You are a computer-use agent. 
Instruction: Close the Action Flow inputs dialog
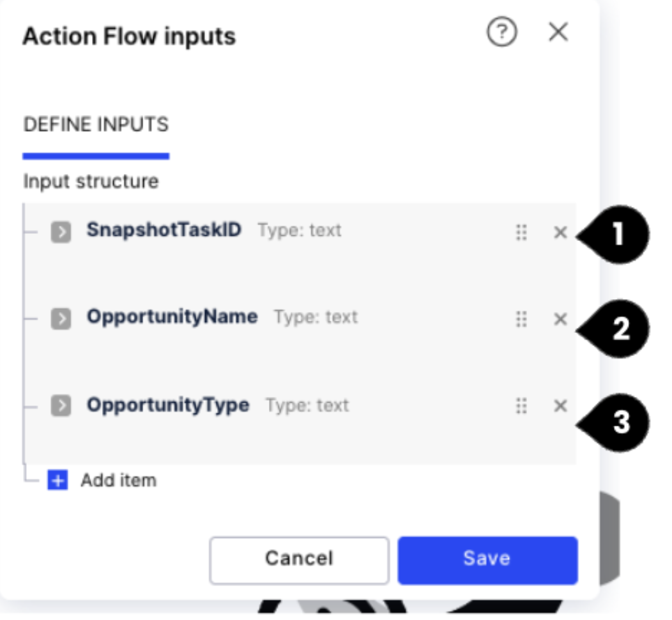(558, 33)
